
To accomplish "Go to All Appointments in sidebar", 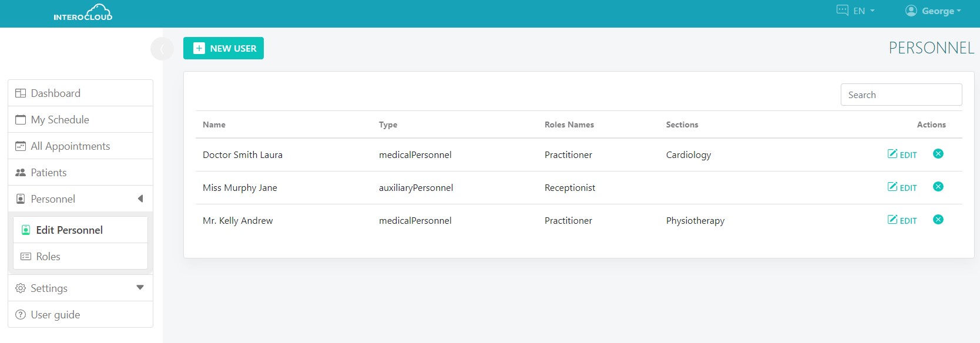I will [x=70, y=146].
